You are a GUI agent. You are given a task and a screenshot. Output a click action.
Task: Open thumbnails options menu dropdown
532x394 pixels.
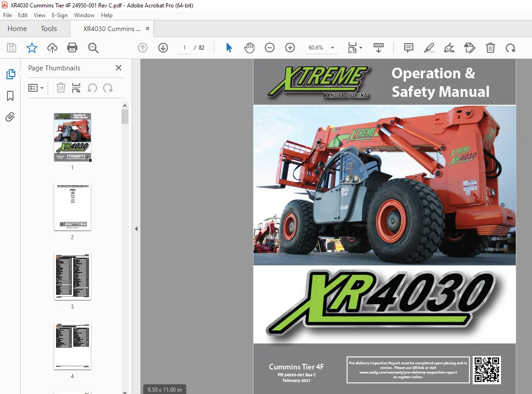36,88
